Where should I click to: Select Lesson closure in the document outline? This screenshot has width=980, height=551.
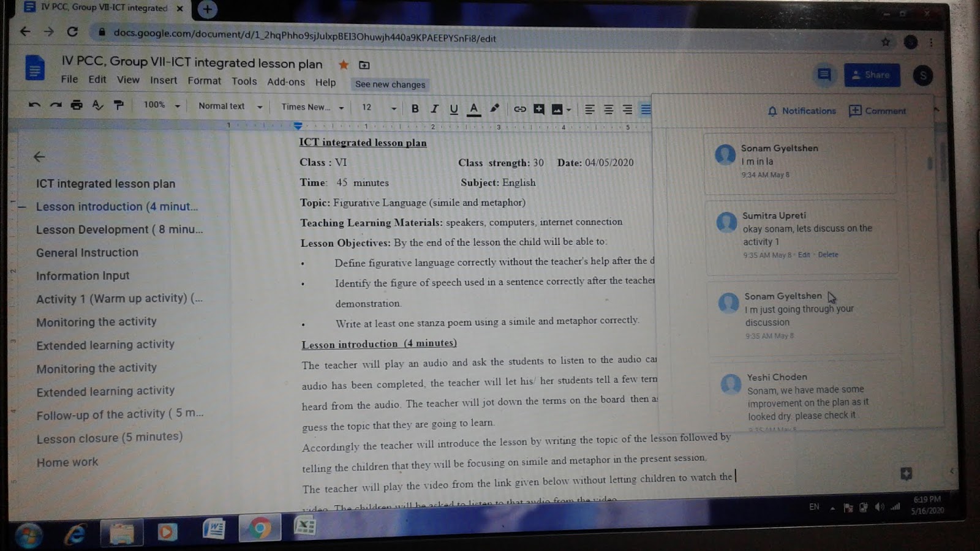click(109, 437)
